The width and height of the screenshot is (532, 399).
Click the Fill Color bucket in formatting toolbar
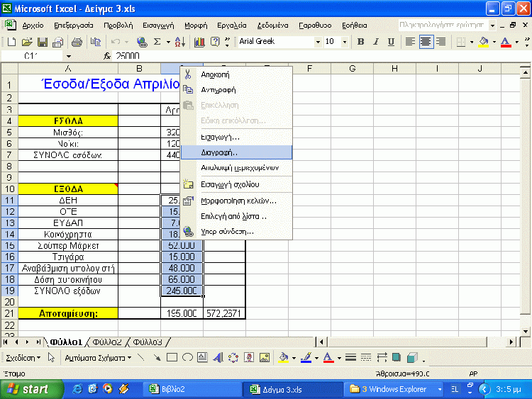coord(484,42)
